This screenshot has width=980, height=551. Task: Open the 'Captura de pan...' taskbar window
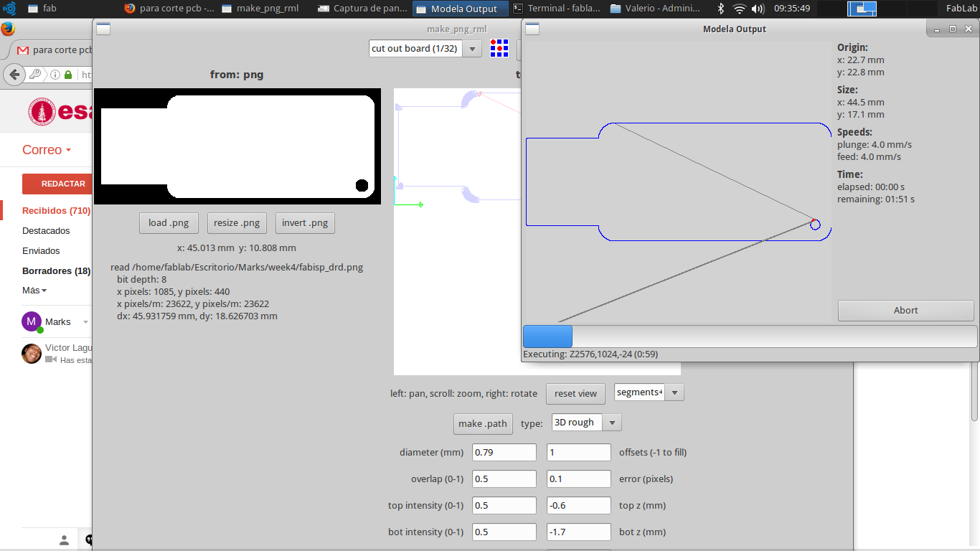(x=362, y=9)
